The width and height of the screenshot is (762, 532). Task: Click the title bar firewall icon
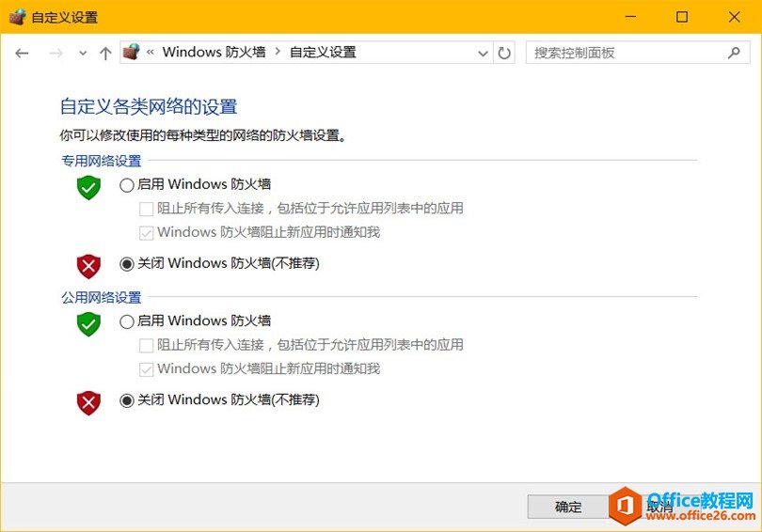pos(17,17)
